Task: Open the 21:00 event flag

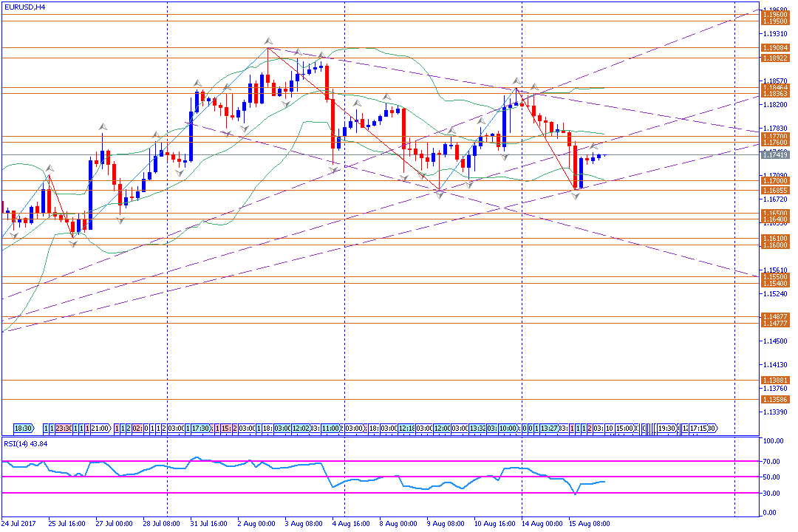Action: coord(100,428)
